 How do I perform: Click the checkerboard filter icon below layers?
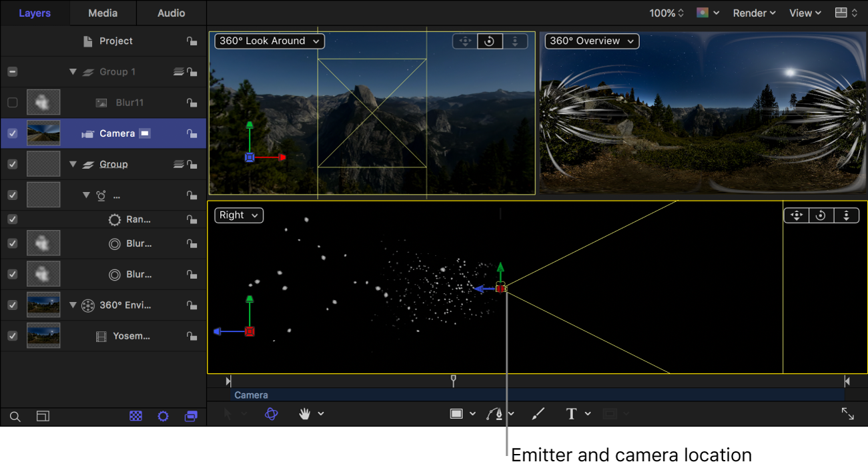(136, 416)
